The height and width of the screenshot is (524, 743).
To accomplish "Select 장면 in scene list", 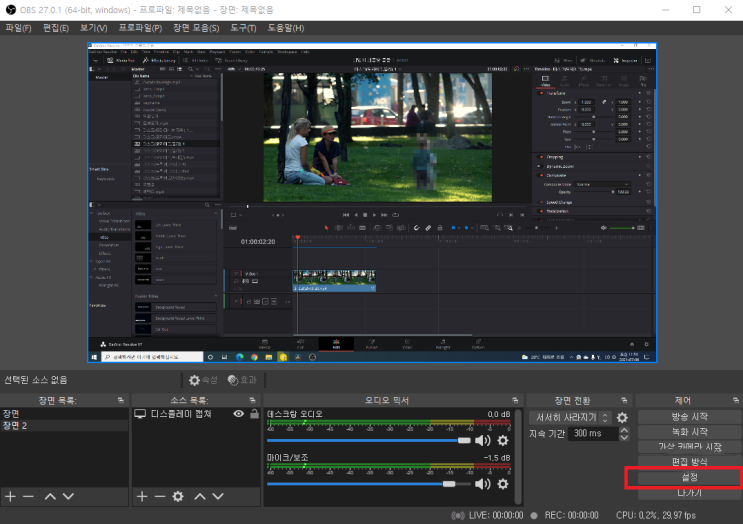I will click(64, 414).
